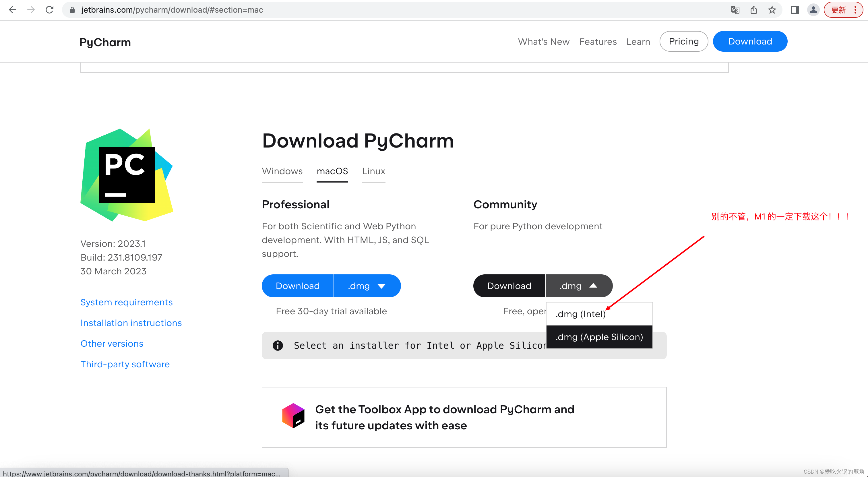Go back with the browser back arrow
Screen dimensions: 868x477
pos(12,10)
